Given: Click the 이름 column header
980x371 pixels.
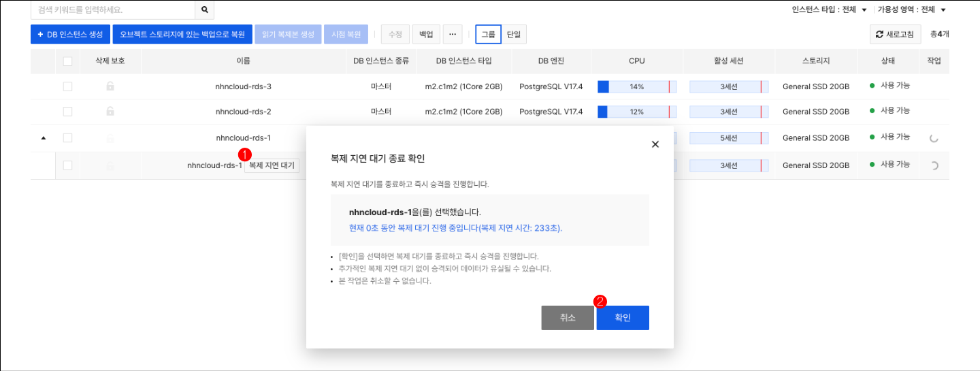Looking at the screenshot, I should tap(243, 61).
